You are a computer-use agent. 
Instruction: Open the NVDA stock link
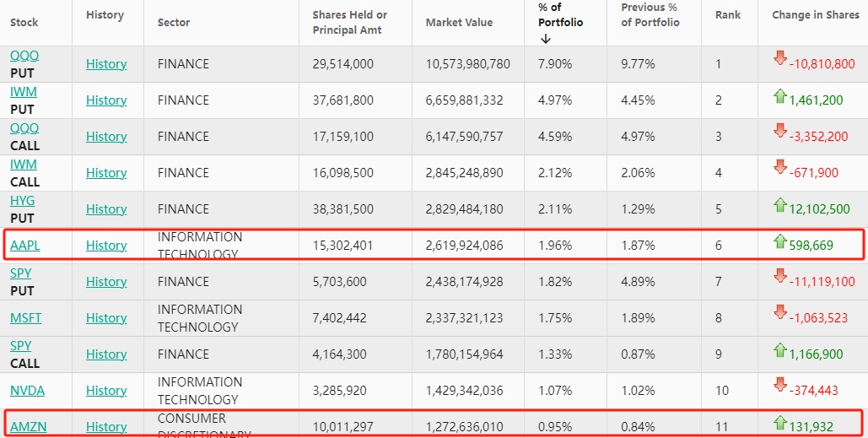(x=27, y=391)
